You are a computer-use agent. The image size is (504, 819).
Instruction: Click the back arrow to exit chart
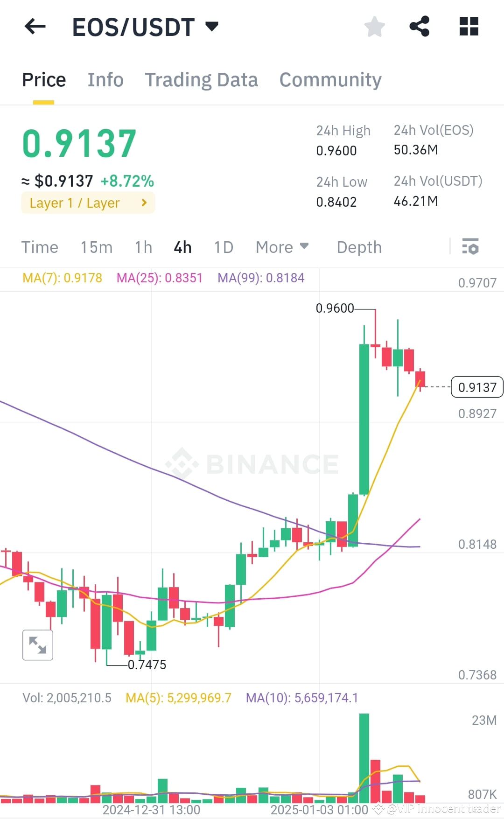pyautogui.click(x=35, y=27)
